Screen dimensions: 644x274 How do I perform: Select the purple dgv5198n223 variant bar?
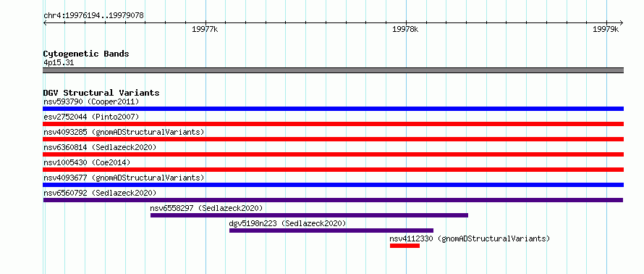pyautogui.click(x=331, y=231)
